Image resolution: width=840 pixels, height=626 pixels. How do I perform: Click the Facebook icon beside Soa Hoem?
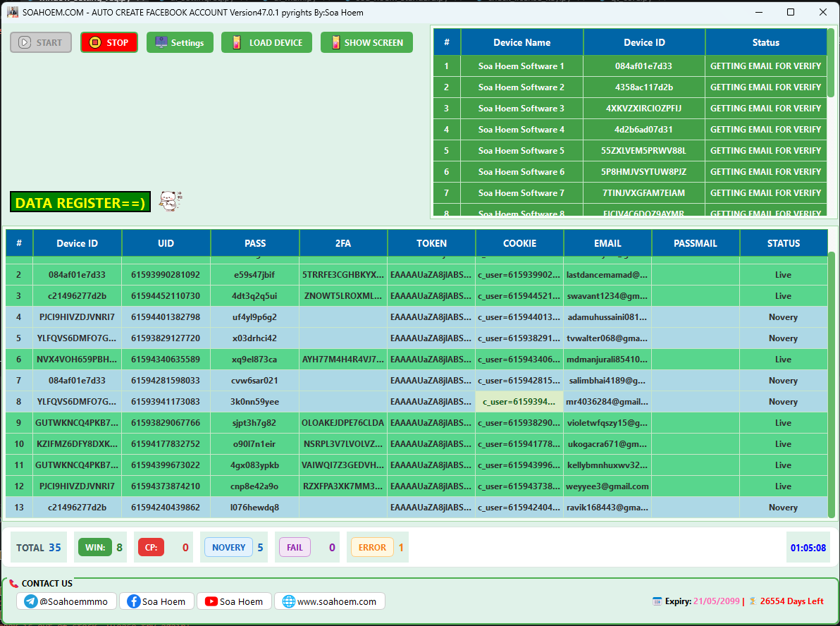click(x=134, y=601)
